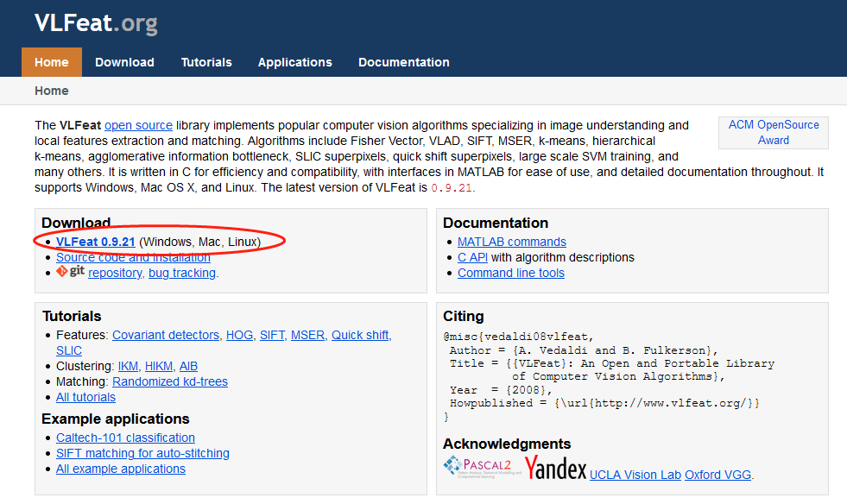Click the VLFeat.org site logo
Image resolution: width=847 pixels, height=504 pixels.
tap(96, 23)
